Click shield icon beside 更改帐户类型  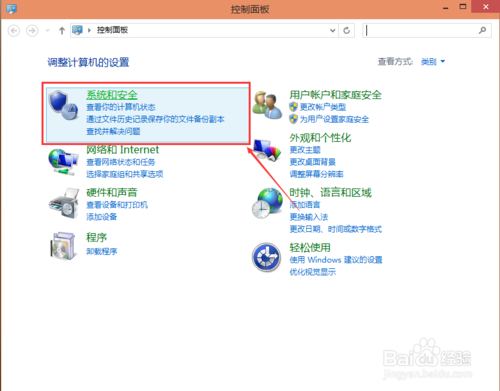click(x=293, y=107)
